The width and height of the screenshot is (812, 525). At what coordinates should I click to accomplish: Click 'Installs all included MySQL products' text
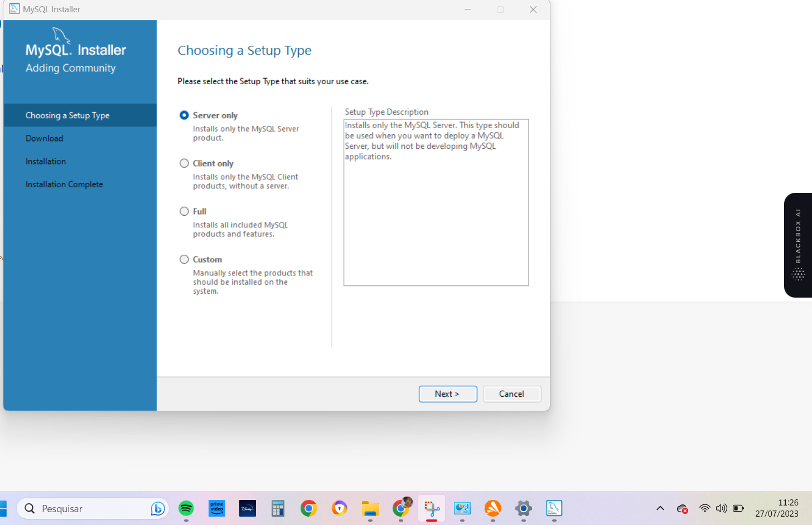point(240,230)
